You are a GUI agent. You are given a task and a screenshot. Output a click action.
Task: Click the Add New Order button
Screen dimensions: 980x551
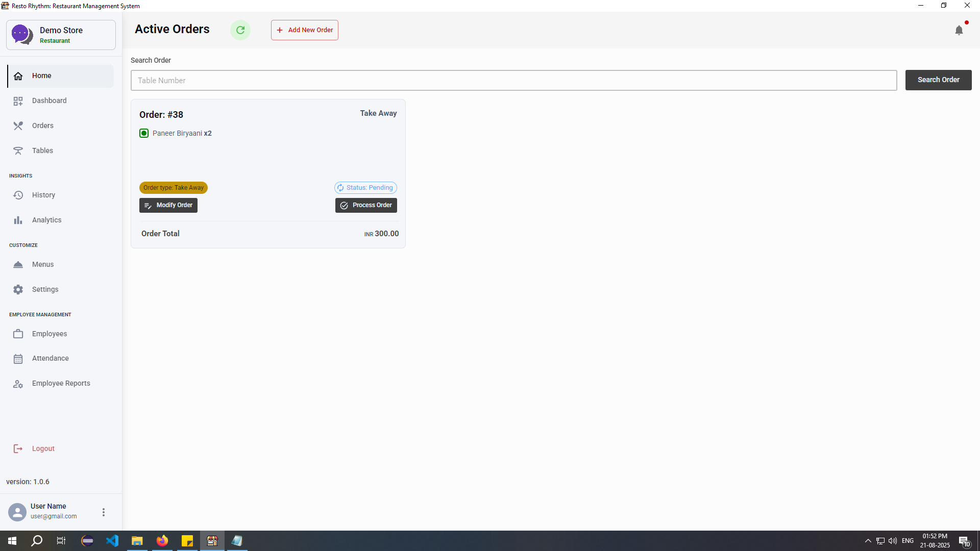coord(305,30)
